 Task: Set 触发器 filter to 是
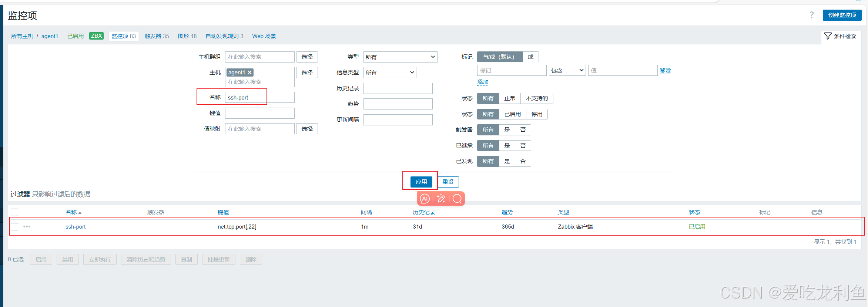(507, 130)
